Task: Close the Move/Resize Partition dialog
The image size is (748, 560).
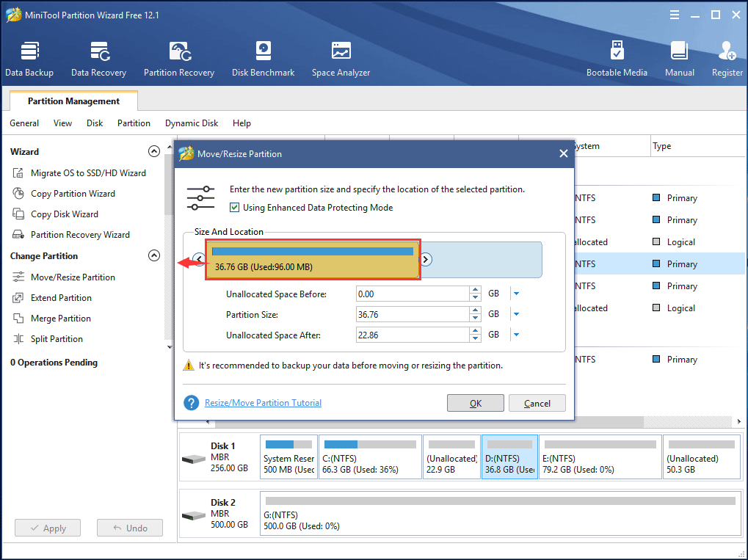Action: point(563,153)
